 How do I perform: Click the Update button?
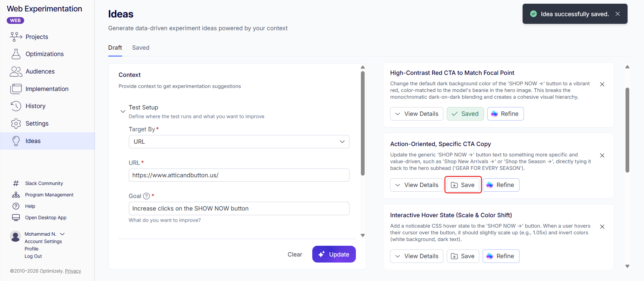pyautogui.click(x=334, y=254)
